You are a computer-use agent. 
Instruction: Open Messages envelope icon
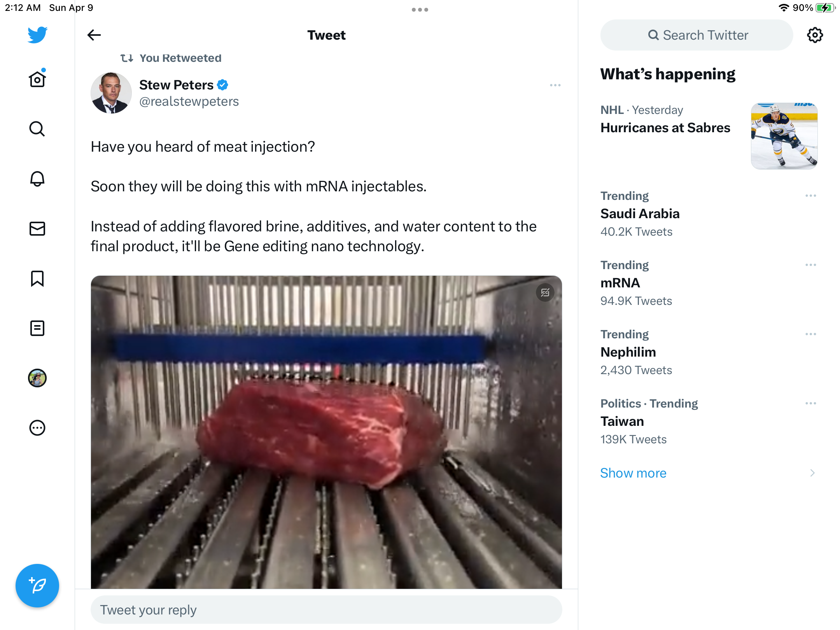coord(37,229)
